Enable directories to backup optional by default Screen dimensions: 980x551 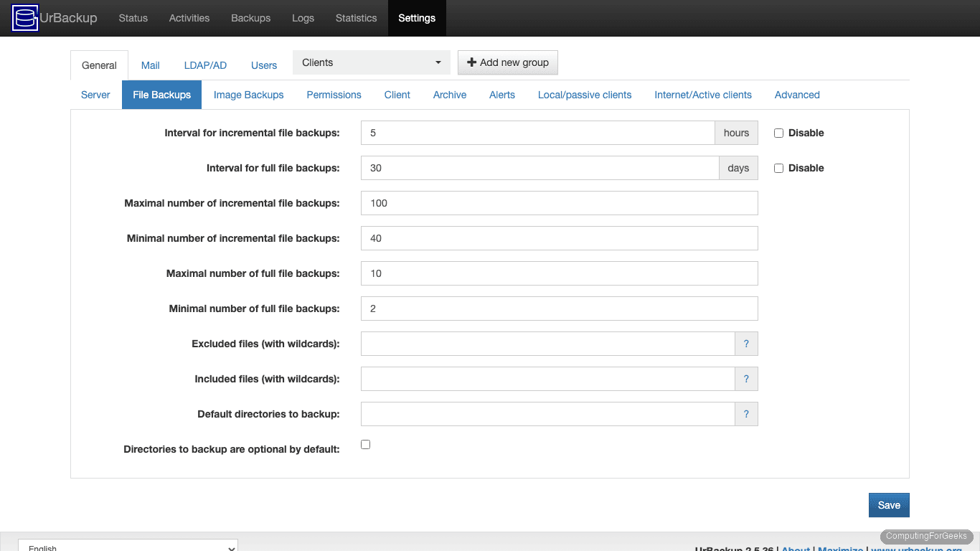click(365, 444)
